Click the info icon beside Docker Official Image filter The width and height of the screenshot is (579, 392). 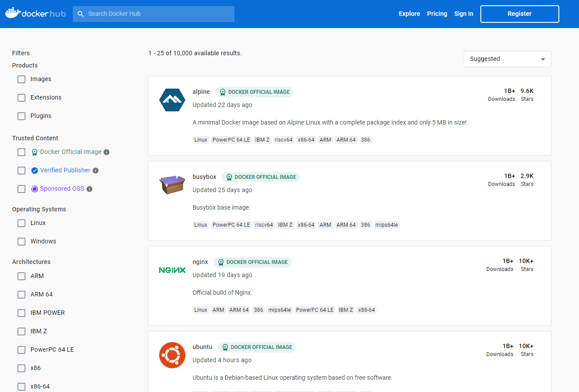tap(107, 152)
